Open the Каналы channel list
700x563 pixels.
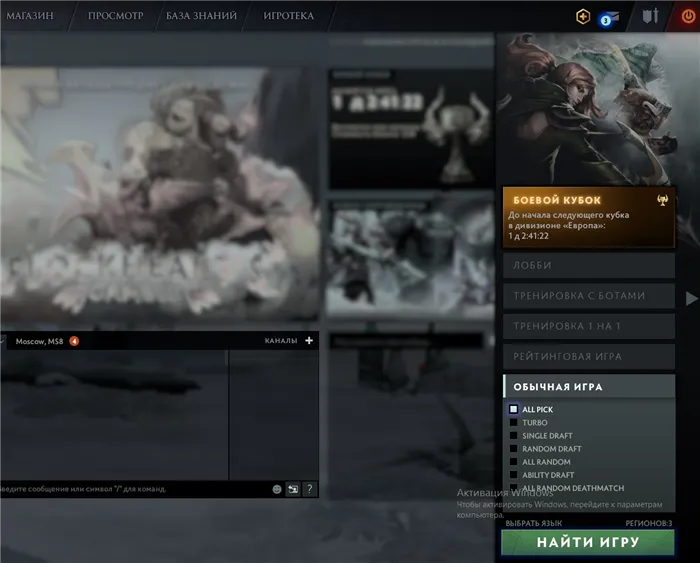pos(281,341)
